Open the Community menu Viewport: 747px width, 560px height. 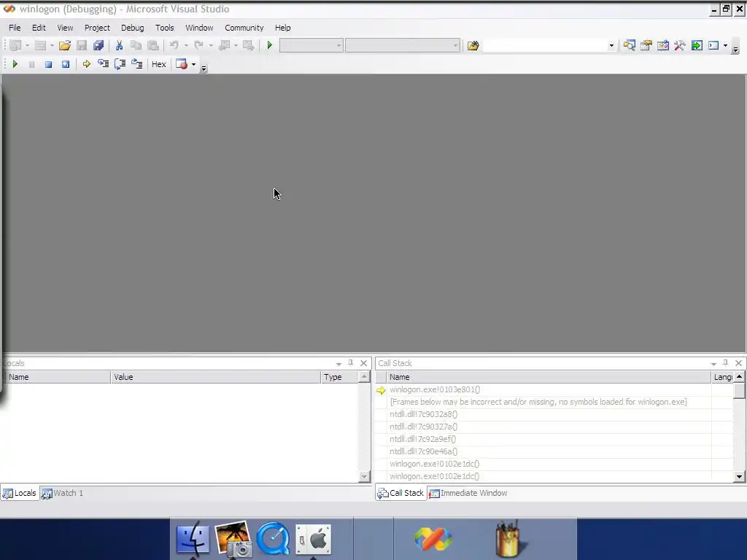point(244,28)
